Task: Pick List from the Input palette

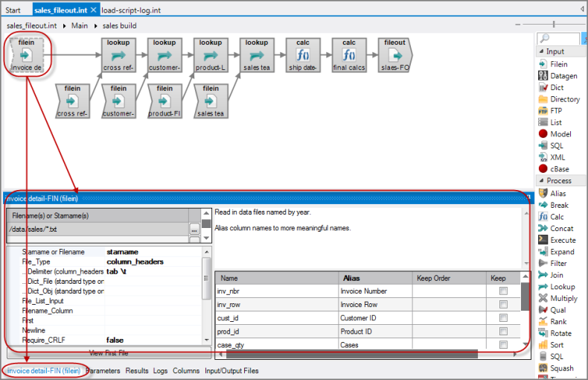Action: pyautogui.click(x=551, y=122)
